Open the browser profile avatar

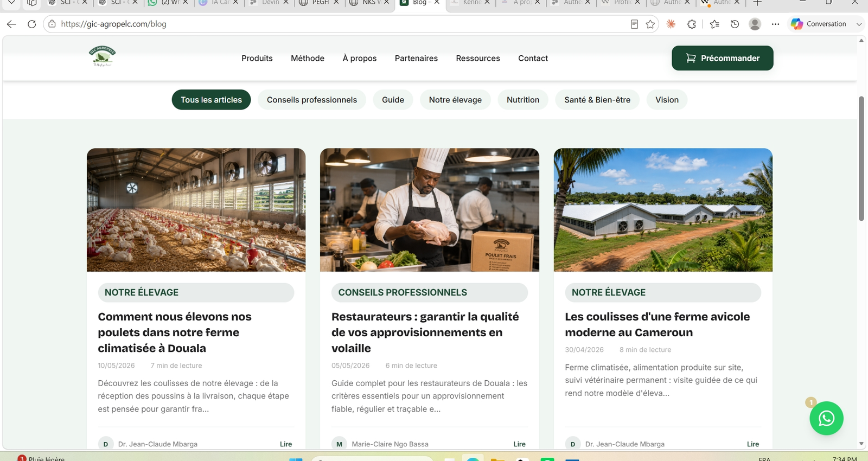click(x=755, y=24)
